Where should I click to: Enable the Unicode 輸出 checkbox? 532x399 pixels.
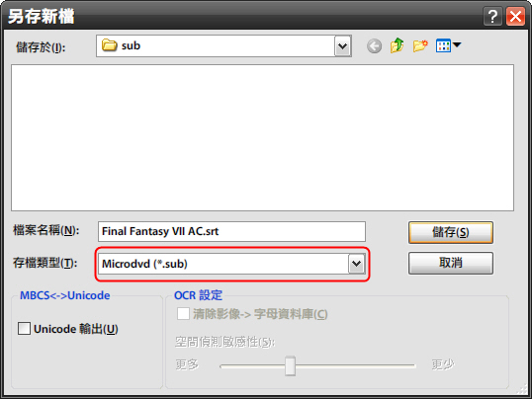(24, 329)
